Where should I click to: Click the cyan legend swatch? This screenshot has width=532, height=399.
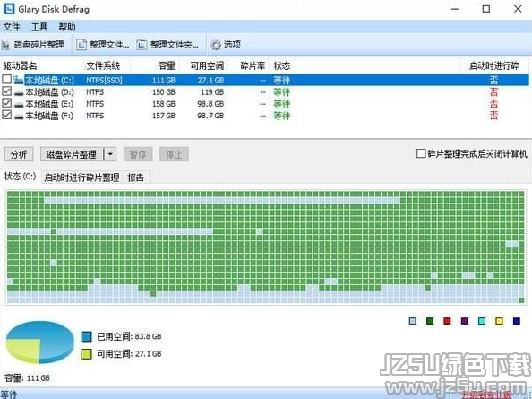pos(482,321)
